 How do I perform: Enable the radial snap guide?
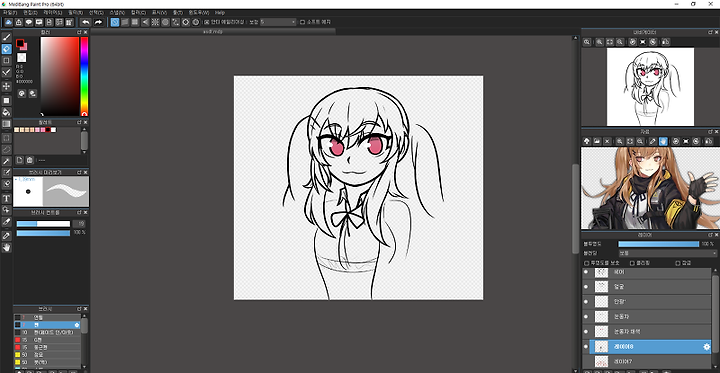click(155, 22)
